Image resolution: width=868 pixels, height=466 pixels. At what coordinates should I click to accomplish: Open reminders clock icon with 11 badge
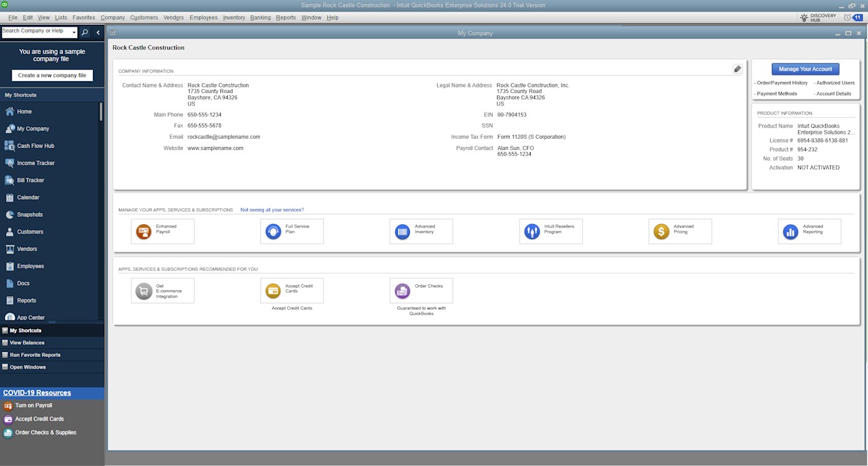point(852,17)
